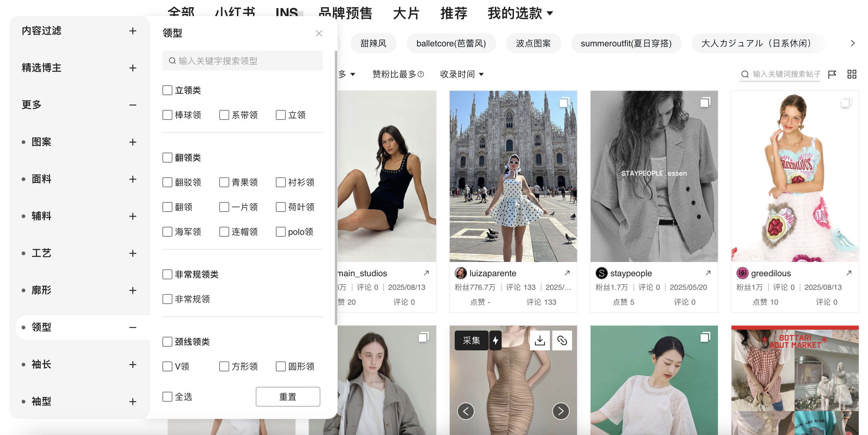
Task: Check the 海军领 checkbox
Action: tap(167, 231)
